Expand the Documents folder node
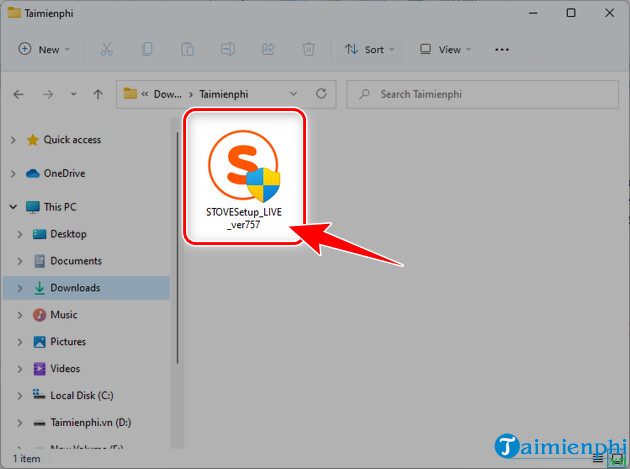The width and height of the screenshot is (630, 469). pos(20,261)
